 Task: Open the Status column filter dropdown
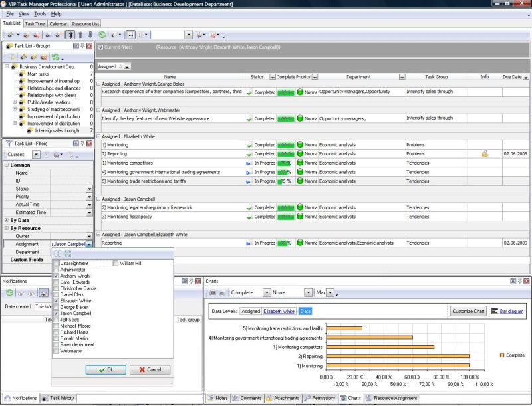(x=272, y=77)
